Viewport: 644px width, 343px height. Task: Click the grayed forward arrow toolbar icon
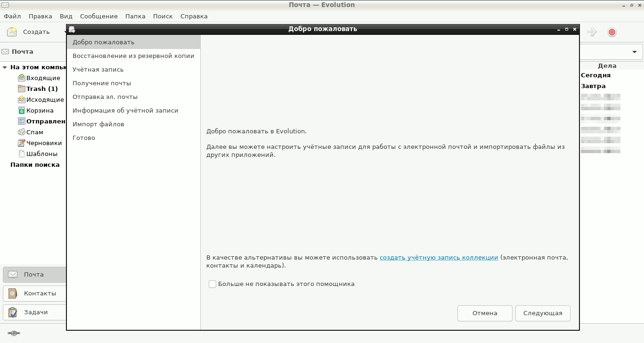(592, 32)
